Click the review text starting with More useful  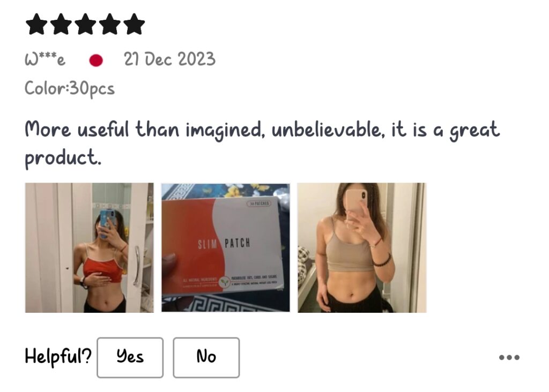[262, 144]
